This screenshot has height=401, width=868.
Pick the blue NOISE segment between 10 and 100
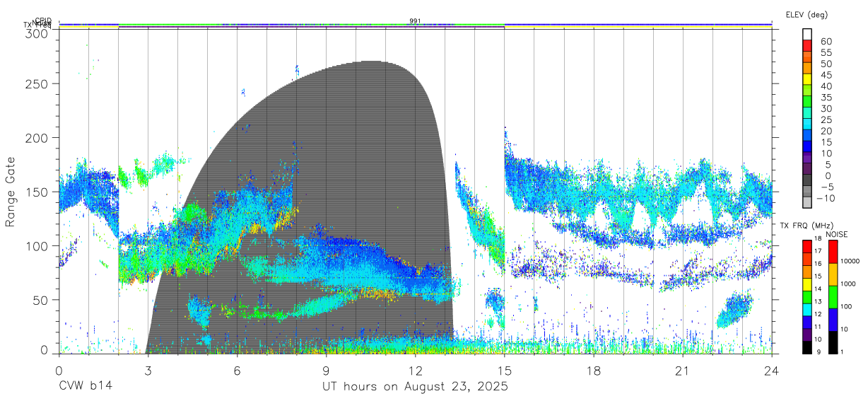(x=833, y=320)
